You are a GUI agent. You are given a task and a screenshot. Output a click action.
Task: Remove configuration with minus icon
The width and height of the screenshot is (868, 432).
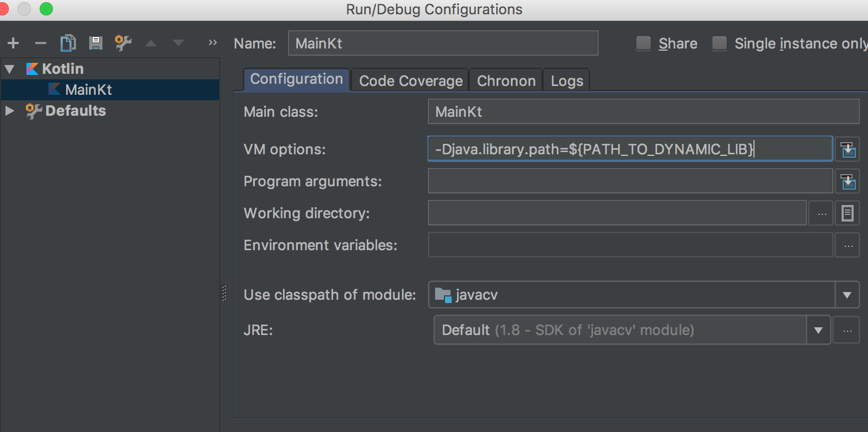coord(41,43)
